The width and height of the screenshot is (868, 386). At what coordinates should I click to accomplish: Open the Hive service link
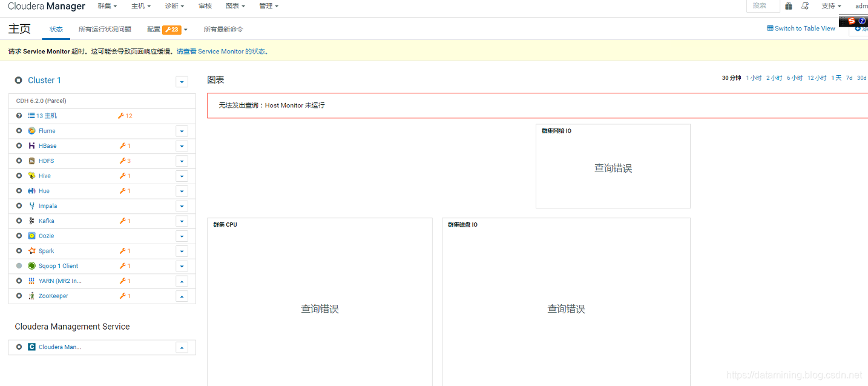click(x=45, y=176)
